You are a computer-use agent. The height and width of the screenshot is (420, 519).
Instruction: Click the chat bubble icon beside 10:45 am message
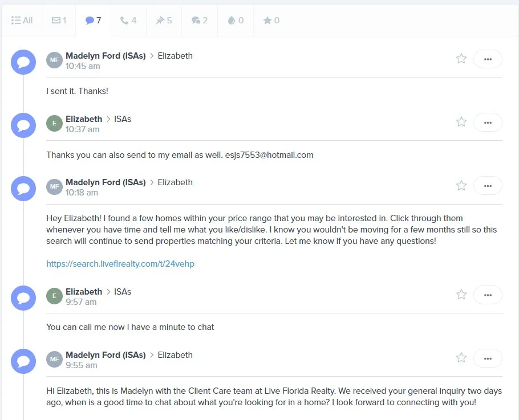pyautogui.click(x=23, y=62)
